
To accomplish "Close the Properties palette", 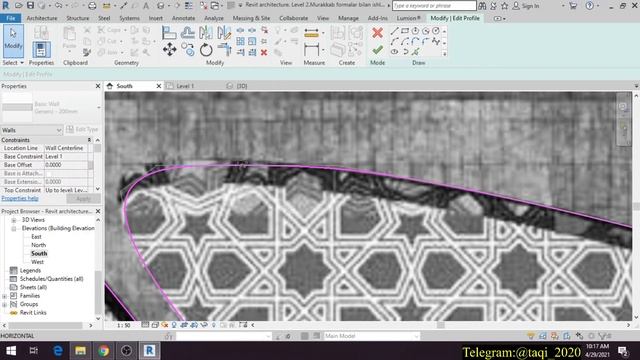I will [x=98, y=86].
